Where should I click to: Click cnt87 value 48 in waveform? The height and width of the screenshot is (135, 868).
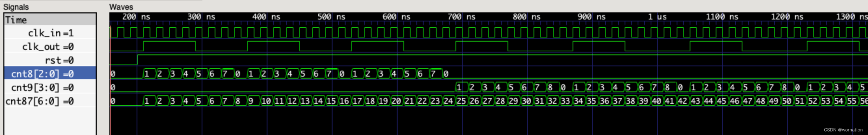tap(761, 101)
